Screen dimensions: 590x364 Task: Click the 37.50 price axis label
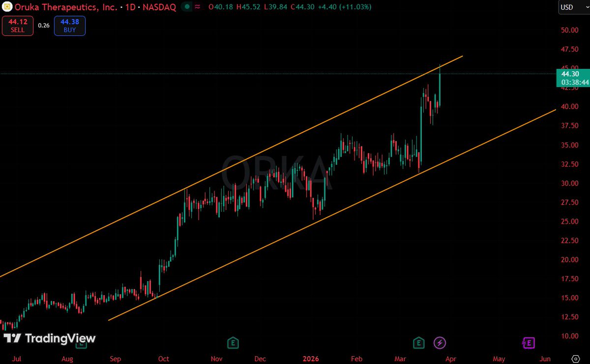coord(569,126)
